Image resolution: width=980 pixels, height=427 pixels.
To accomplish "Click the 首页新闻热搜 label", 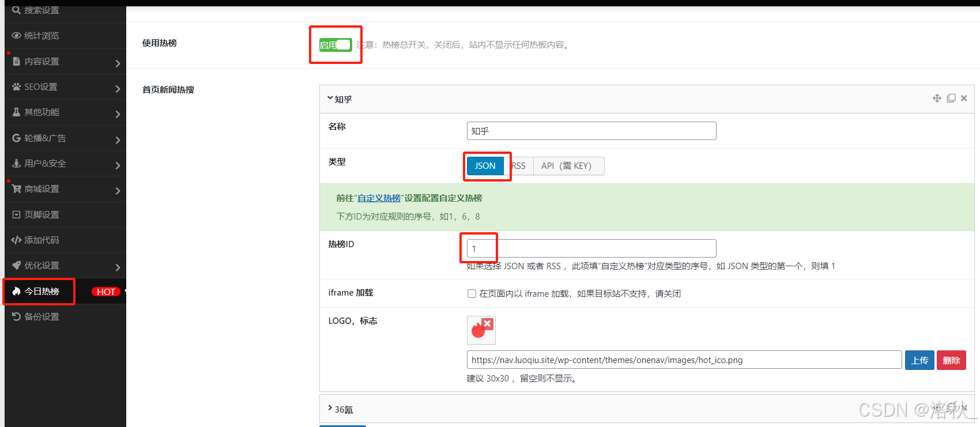I will (x=168, y=90).
